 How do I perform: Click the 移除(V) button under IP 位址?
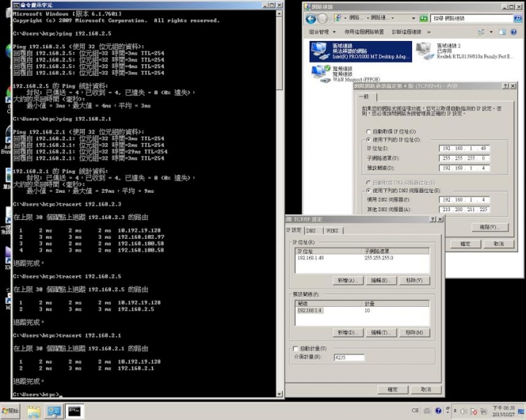(x=415, y=280)
